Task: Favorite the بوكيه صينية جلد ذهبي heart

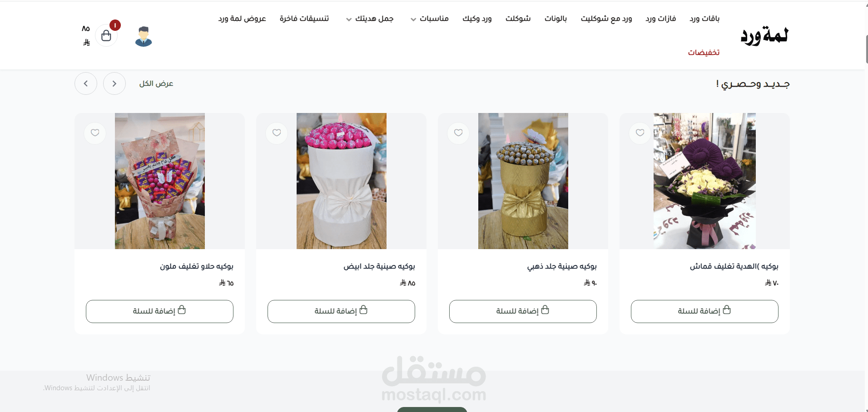Action: [458, 133]
